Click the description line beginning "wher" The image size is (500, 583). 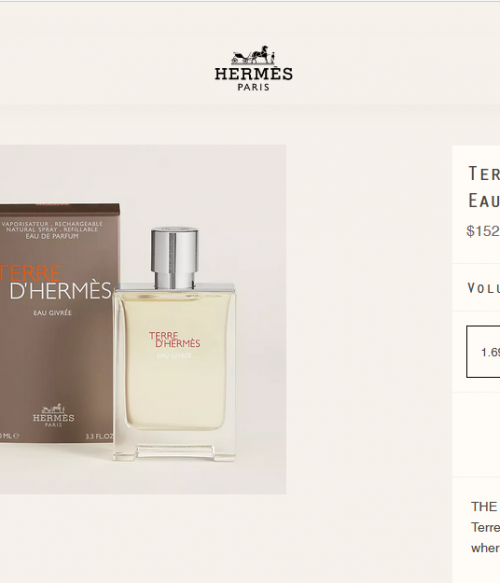click(486, 548)
